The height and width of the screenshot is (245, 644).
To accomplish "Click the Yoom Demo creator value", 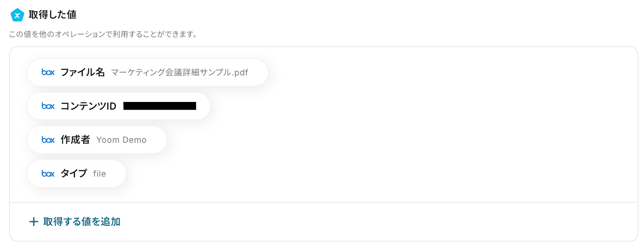I will (122, 140).
